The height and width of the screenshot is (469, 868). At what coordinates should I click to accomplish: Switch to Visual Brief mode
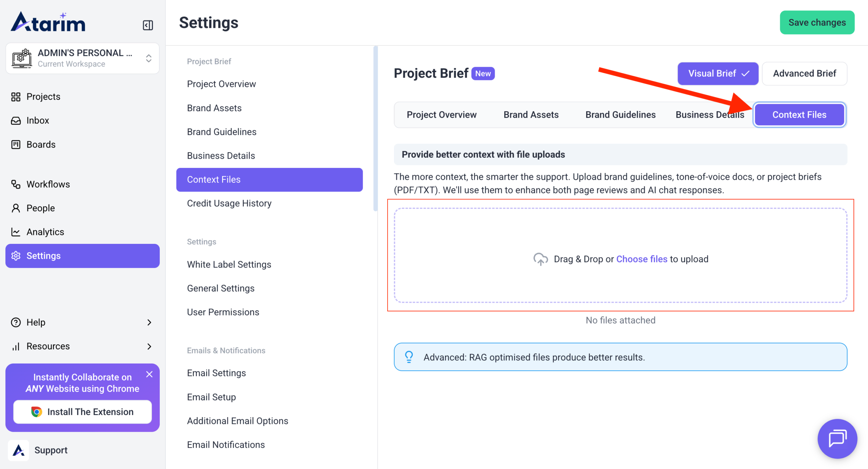click(717, 73)
